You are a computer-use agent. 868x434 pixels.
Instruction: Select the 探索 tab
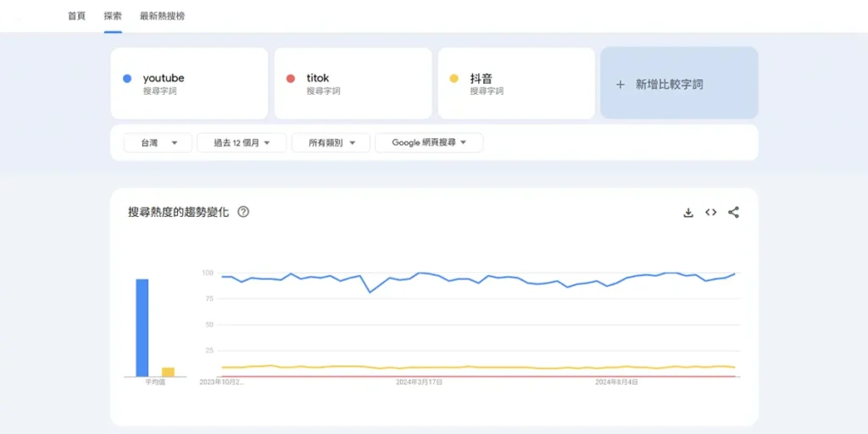coord(113,16)
